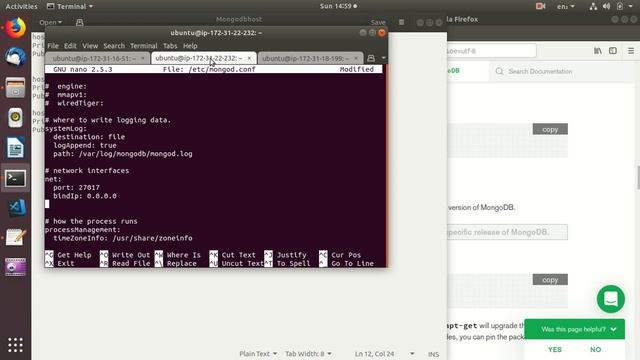The height and width of the screenshot is (360, 640).
Task: Open the Terminal menu in menu bar
Action: pyautogui.click(x=144, y=46)
